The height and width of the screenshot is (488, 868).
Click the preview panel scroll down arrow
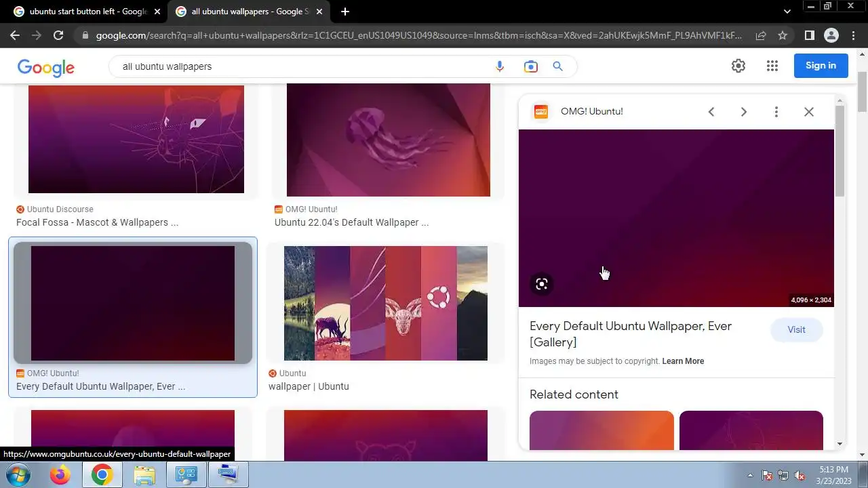(x=840, y=444)
